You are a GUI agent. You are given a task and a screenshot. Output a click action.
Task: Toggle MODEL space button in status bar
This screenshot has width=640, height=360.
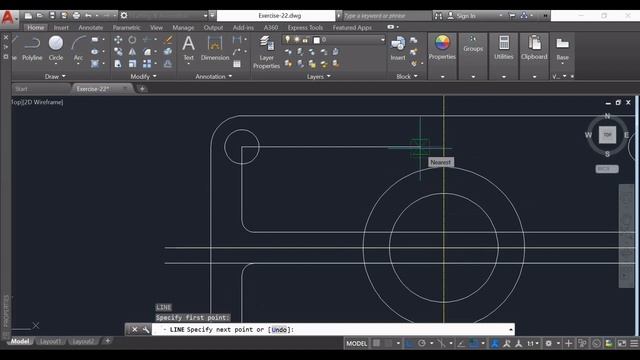pos(356,344)
